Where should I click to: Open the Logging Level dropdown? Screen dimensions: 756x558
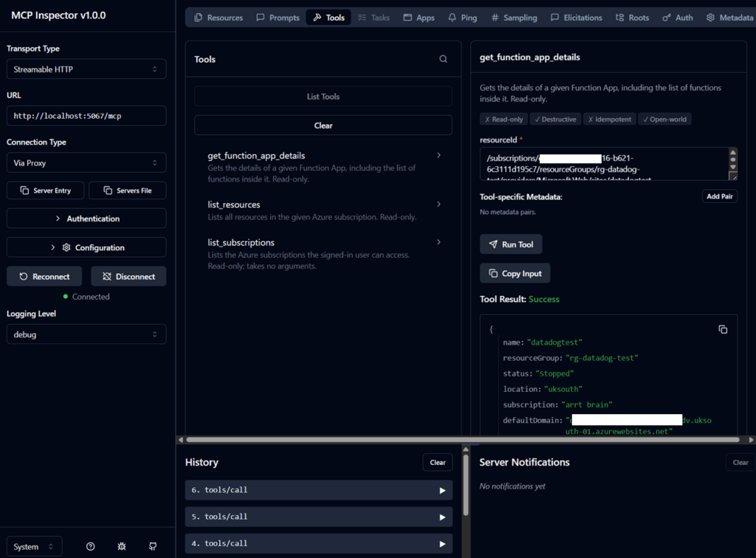[x=86, y=334]
